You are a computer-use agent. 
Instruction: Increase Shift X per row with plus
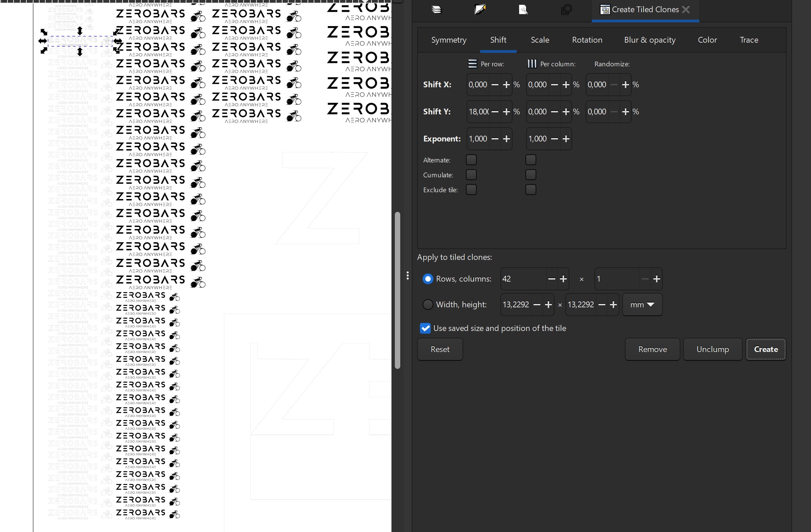[x=506, y=85]
